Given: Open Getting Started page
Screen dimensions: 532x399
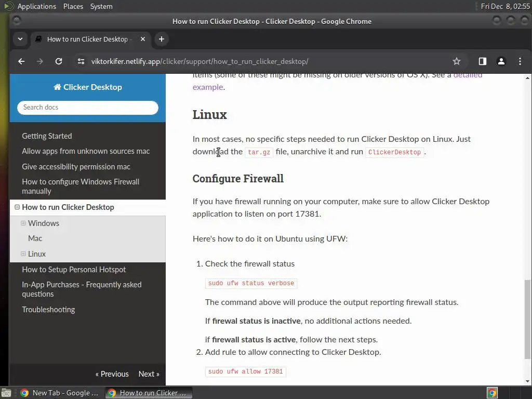Looking at the screenshot, I should point(47,136).
